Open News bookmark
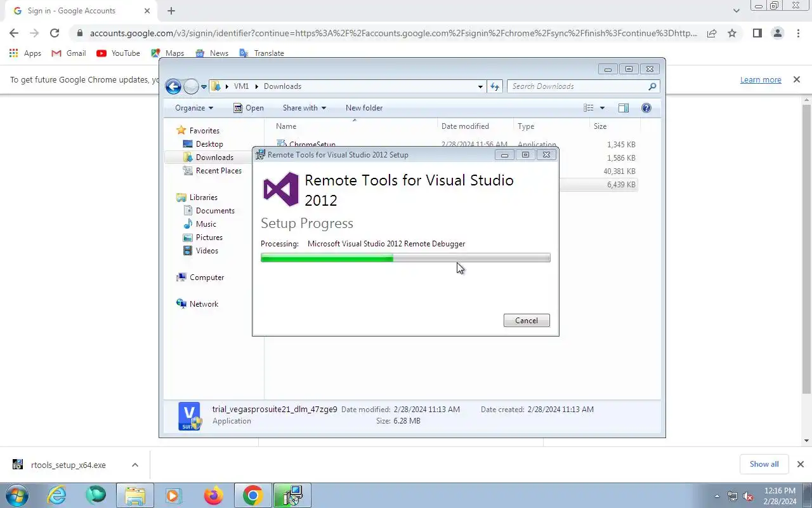The width and height of the screenshot is (812, 508). point(212,53)
